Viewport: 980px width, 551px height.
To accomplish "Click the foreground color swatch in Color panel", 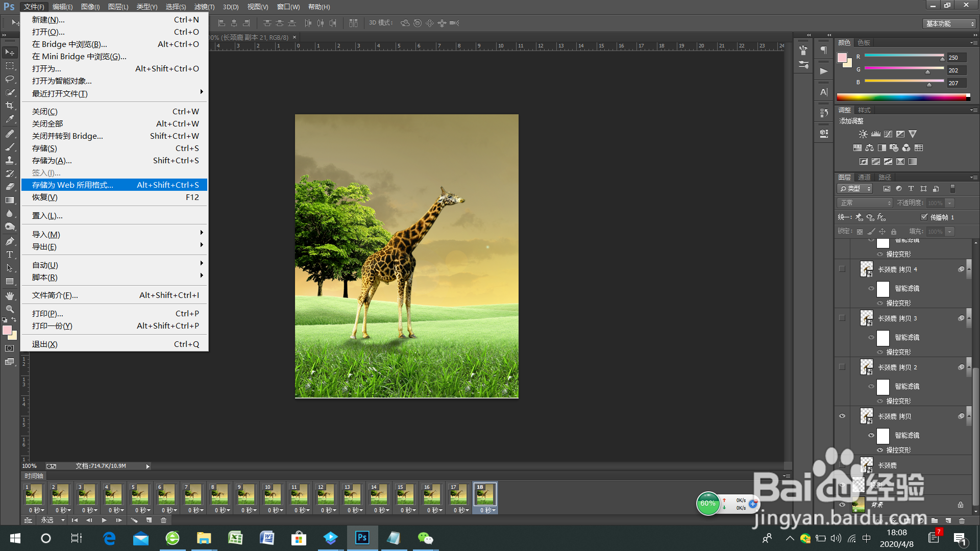I will 842,58.
